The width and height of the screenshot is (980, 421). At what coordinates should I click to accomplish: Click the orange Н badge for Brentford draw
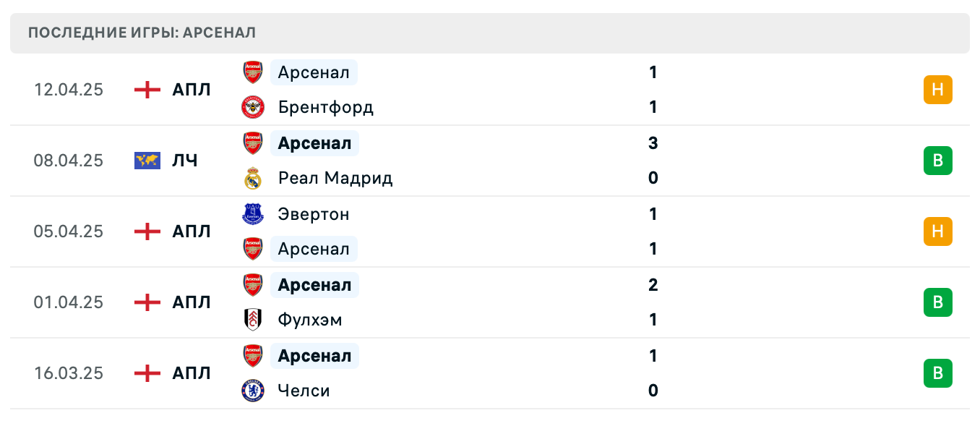coord(938,90)
